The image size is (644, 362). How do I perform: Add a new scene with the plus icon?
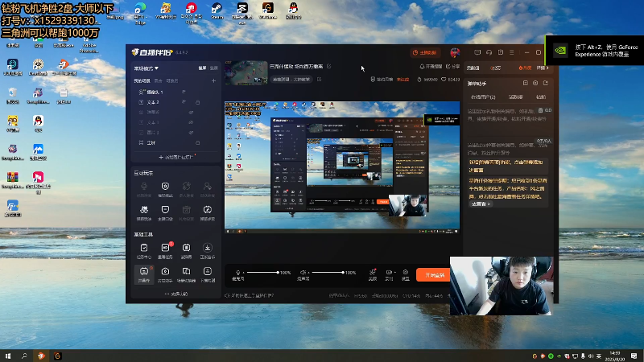coord(213,81)
